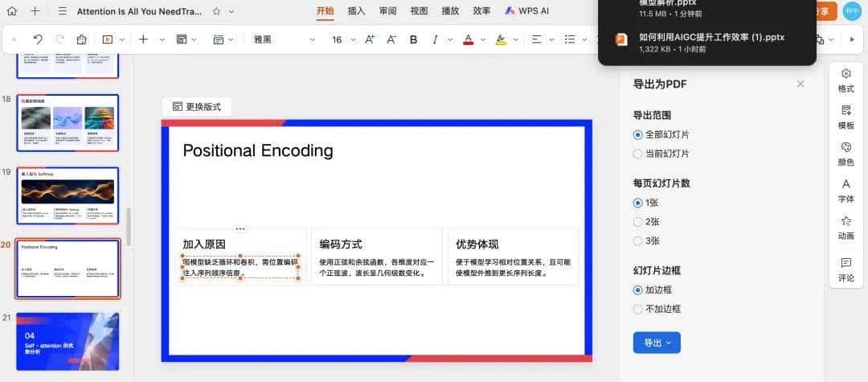Viewport: 868px width, 382px height.
Task: Open the 模板 templates panel
Action: tap(845, 117)
